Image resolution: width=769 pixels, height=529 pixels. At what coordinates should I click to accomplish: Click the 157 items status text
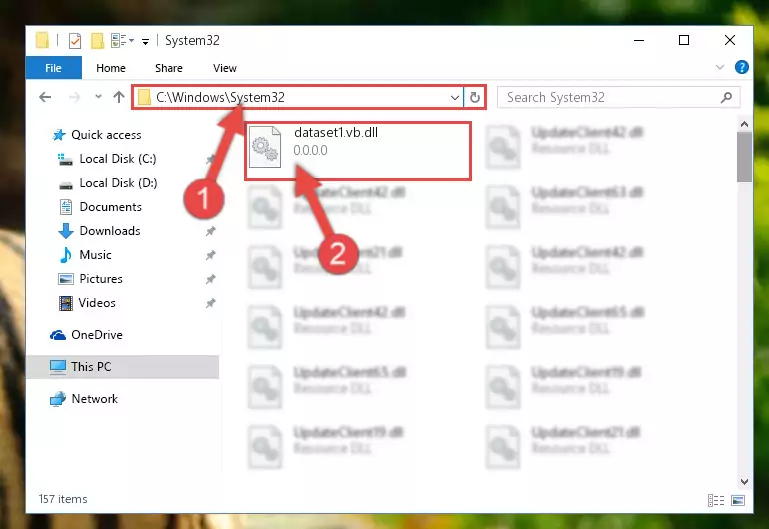pyautogui.click(x=63, y=499)
